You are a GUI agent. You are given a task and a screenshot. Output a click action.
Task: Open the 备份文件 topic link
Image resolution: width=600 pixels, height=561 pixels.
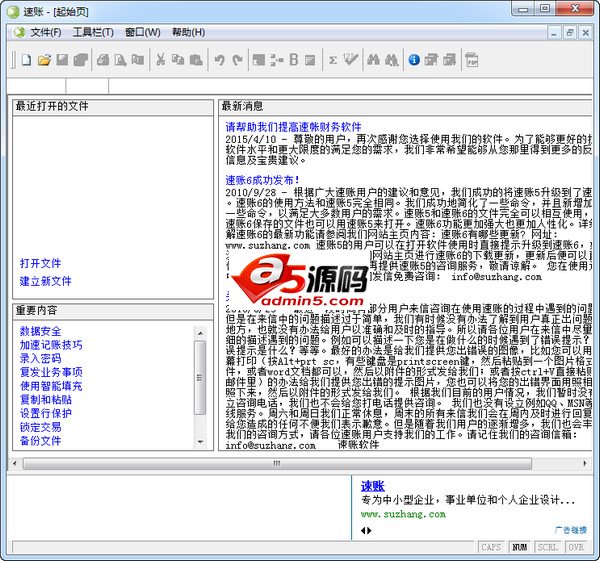pyautogui.click(x=40, y=441)
